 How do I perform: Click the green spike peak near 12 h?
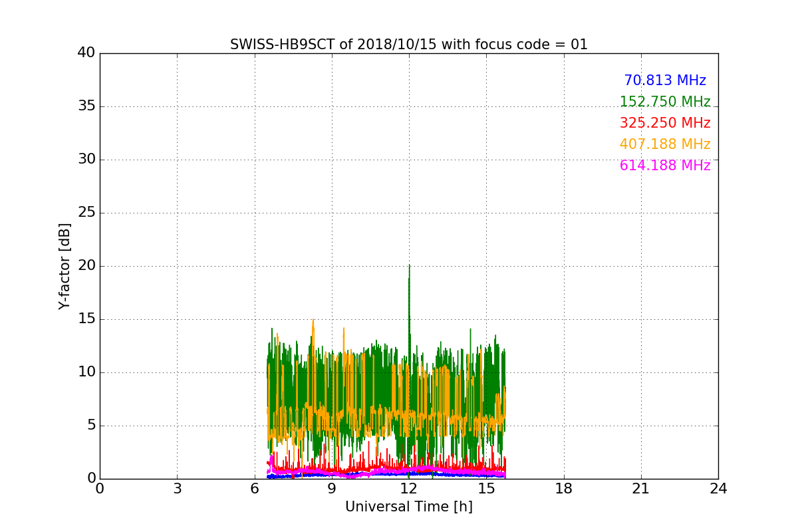click(409, 265)
